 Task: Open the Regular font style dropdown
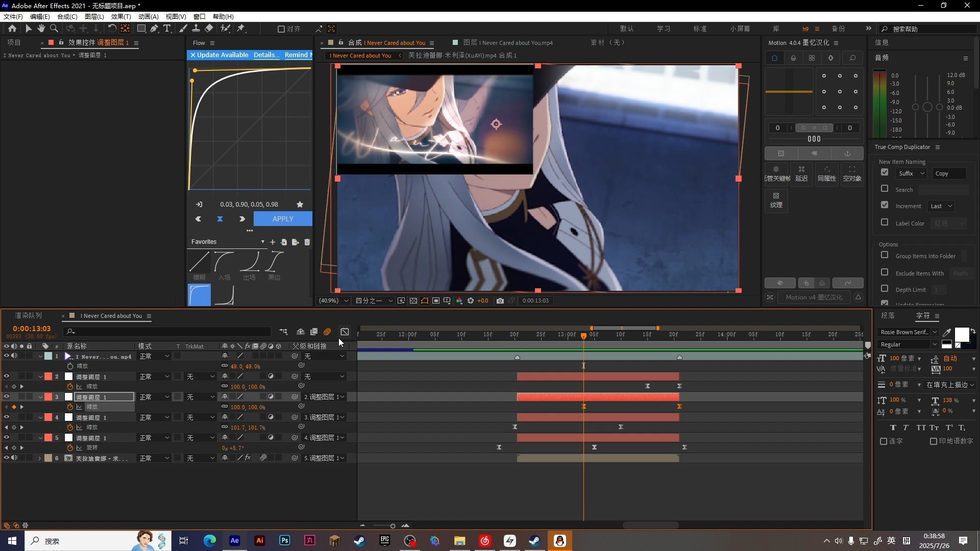pos(908,345)
